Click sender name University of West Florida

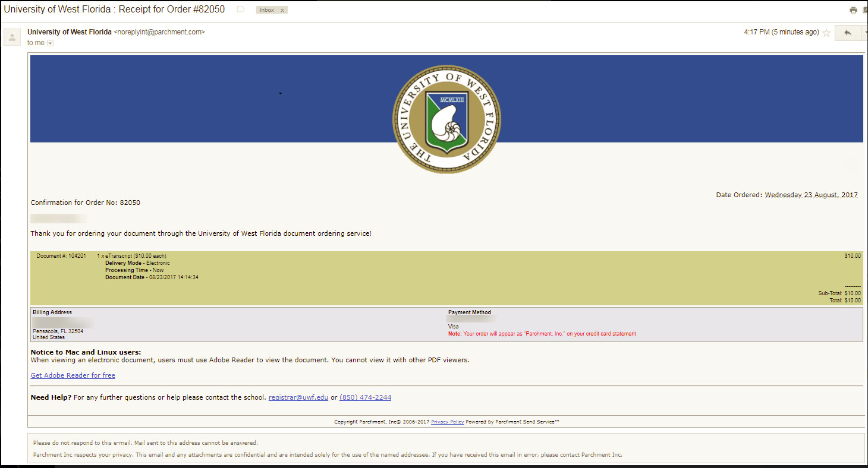pyautogui.click(x=70, y=32)
